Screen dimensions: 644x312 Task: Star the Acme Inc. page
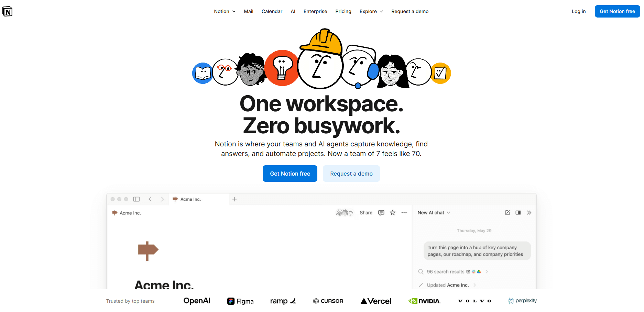coord(393,213)
